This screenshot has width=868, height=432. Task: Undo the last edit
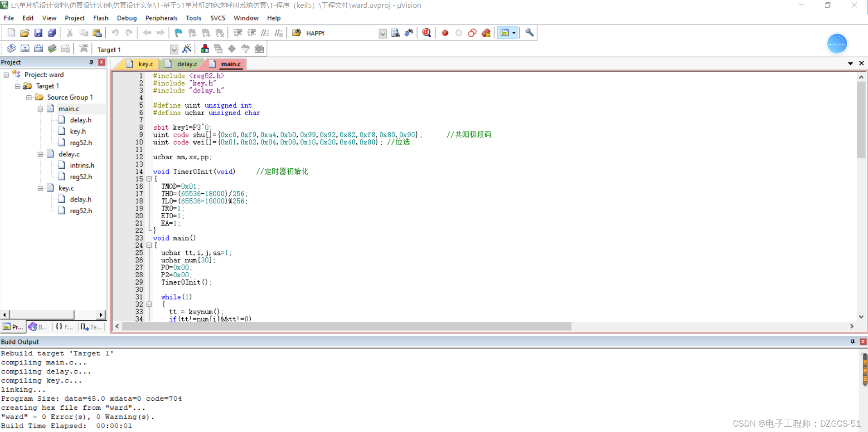115,33
